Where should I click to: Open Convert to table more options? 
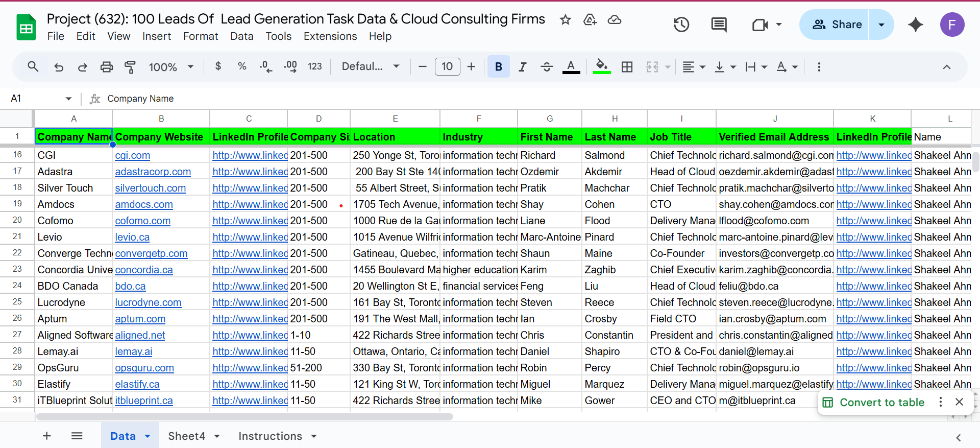click(941, 402)
